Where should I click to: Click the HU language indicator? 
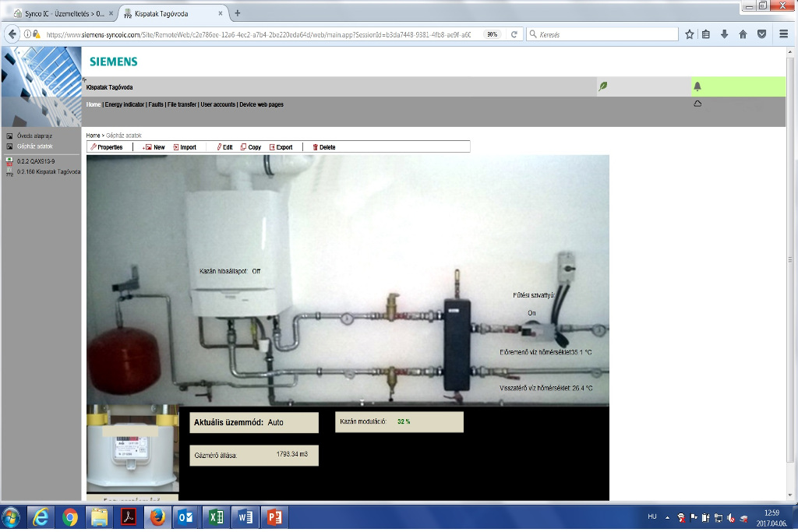click(652, 516)
